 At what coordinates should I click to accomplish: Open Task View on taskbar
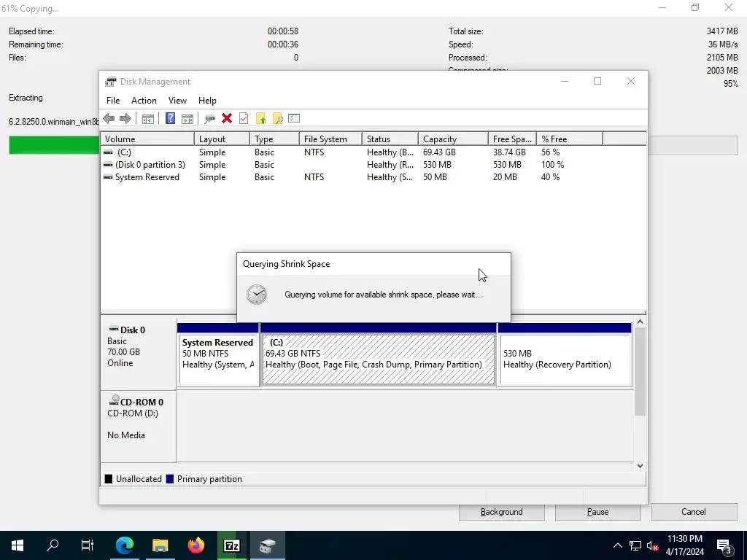pos(88,545)
